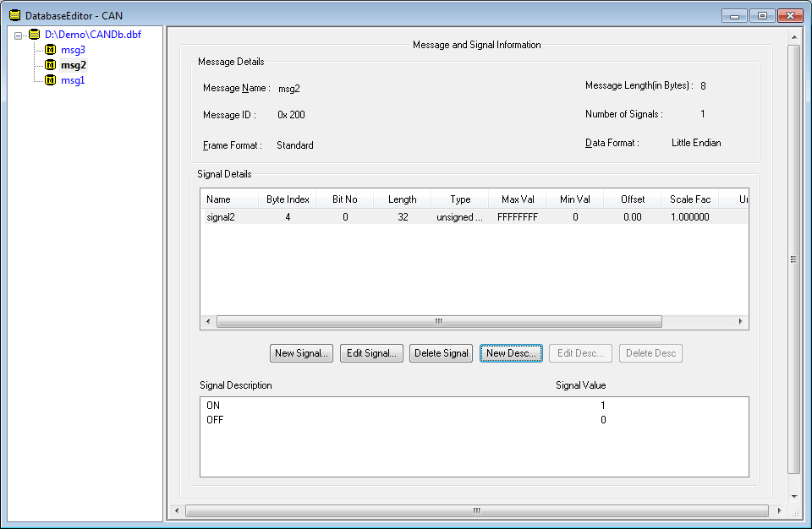The width and height of the screenshot is (812, 529).
Task: Click left arrow of signal list scrollbar
Action: point(208,321)
